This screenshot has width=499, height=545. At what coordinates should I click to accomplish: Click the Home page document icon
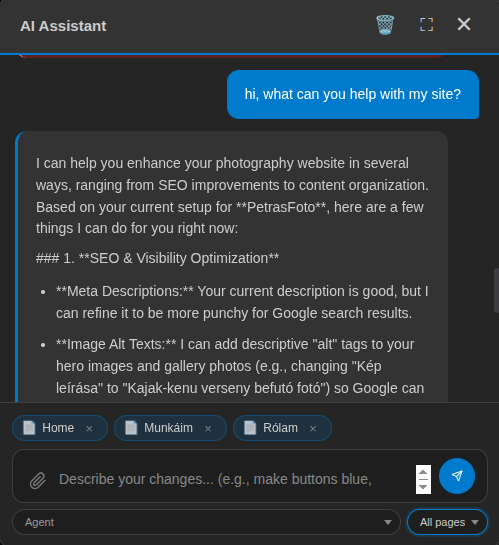29,428
